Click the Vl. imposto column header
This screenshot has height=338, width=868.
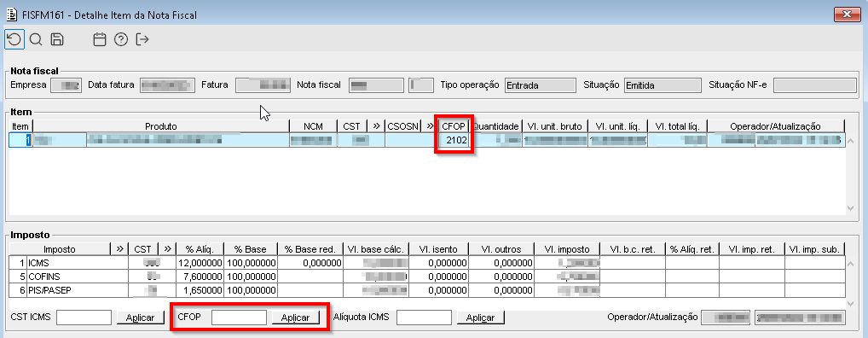(567, 249)
